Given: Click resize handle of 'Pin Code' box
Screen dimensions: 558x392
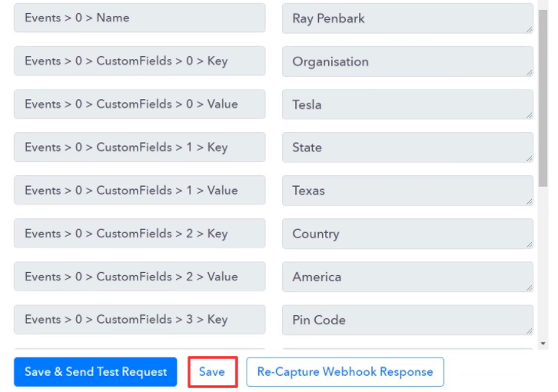Looking at the screenshot, I should 529,331.
